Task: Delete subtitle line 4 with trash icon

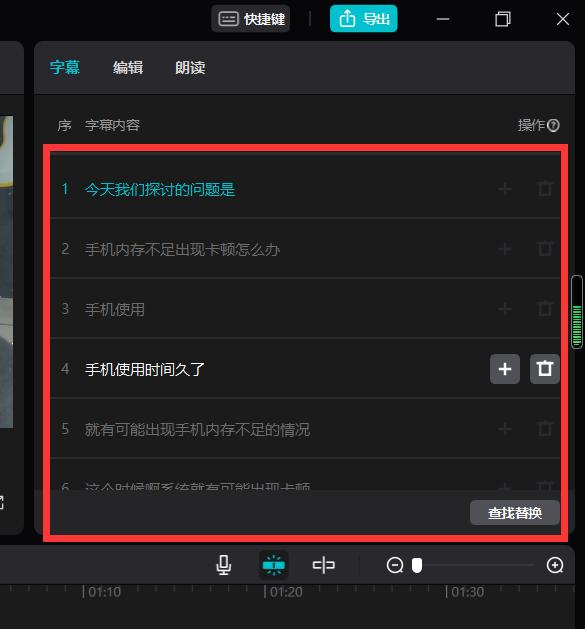Action: tap(544, 369)
